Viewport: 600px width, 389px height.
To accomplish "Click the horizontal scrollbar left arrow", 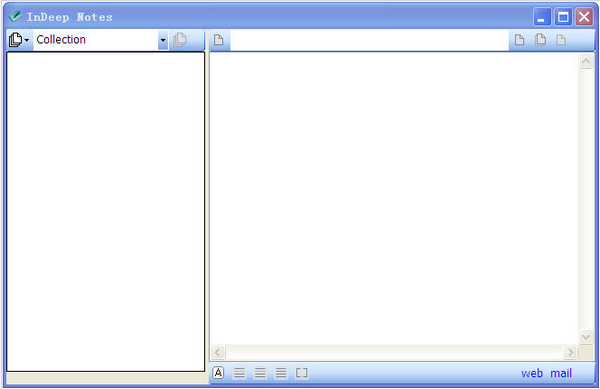I will tap(218, 352).
